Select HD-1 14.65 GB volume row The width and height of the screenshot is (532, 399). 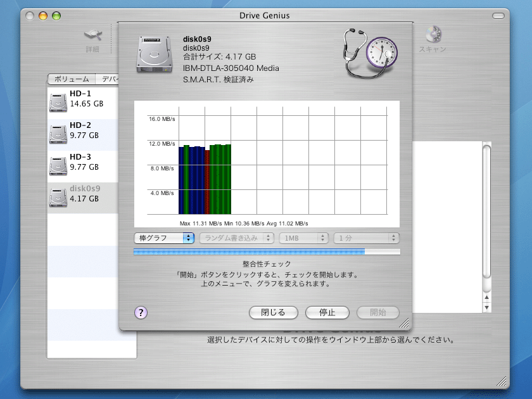(x=83, y=103)
